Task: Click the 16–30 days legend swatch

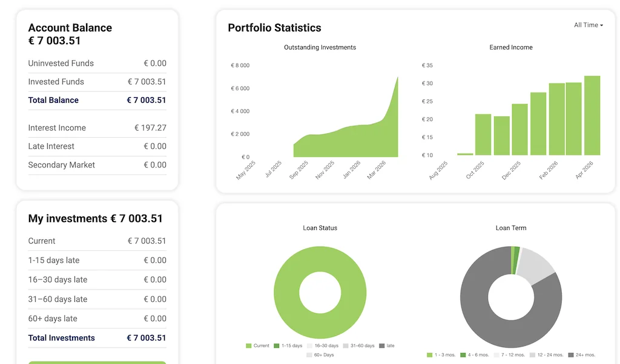Action: 310,346
